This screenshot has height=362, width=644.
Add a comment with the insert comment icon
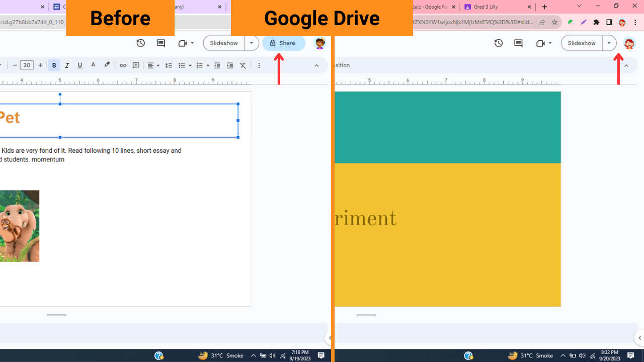click(x=135, y=65)
